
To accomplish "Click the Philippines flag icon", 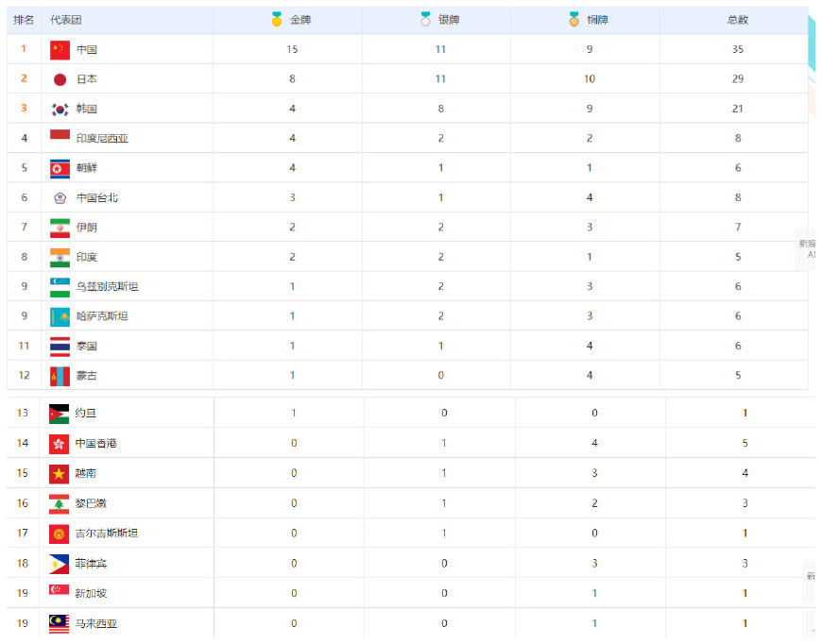I will [x=59, y=564].
